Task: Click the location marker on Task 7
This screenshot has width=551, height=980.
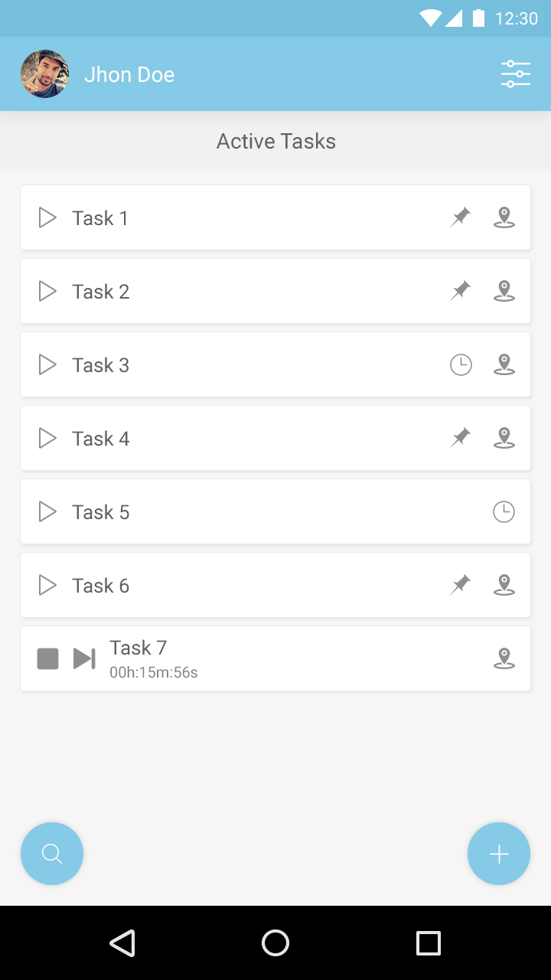Action: coord(504,658)
